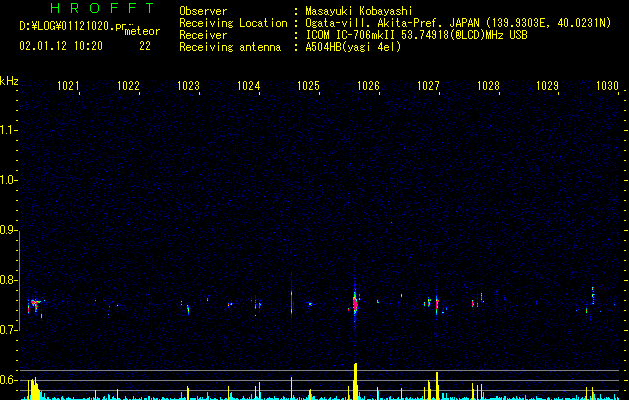This screenshot has height=400, width=629.
Task: Click time axis label 1025
Action: point(308,85)
